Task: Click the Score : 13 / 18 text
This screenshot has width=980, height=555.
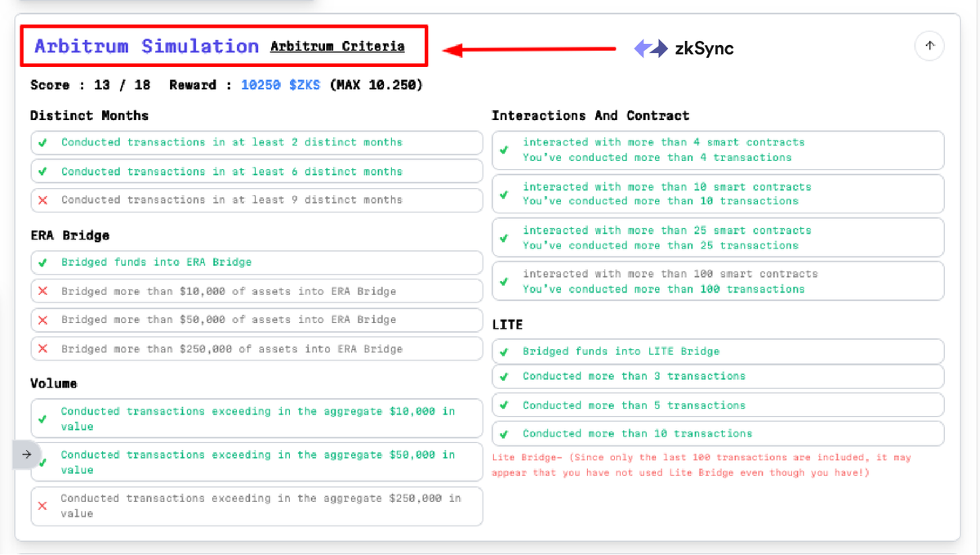Action: [90, 85]
